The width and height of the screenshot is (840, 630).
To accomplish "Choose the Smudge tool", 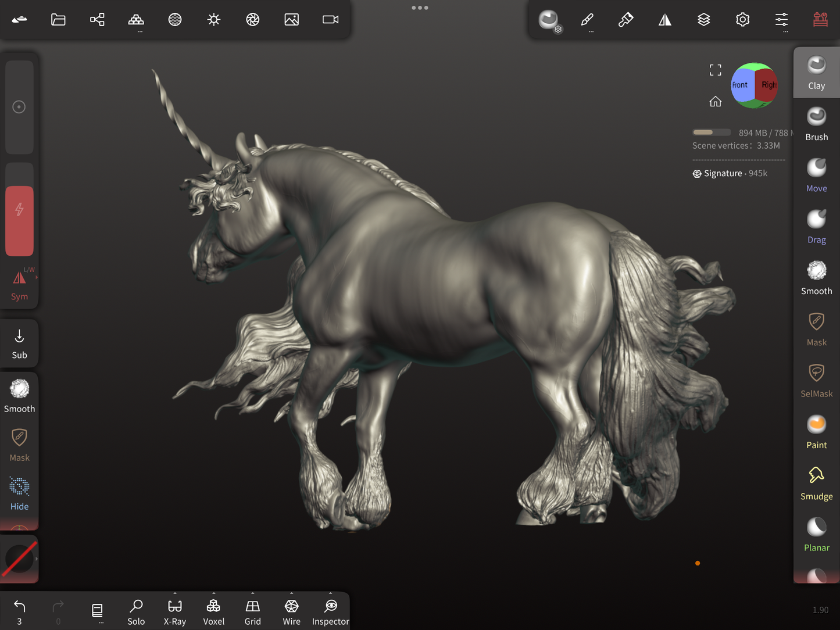I will coord(816,483).
